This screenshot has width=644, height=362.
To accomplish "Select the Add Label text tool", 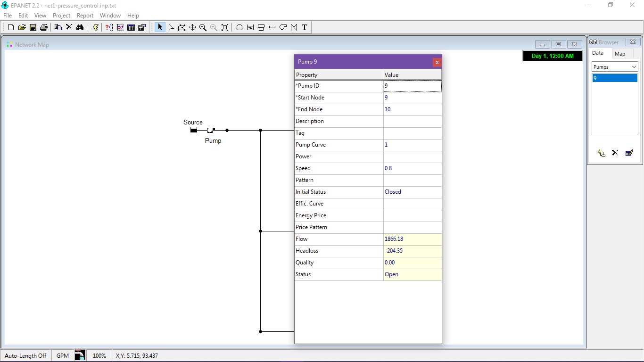I will (x=304, y=27).
